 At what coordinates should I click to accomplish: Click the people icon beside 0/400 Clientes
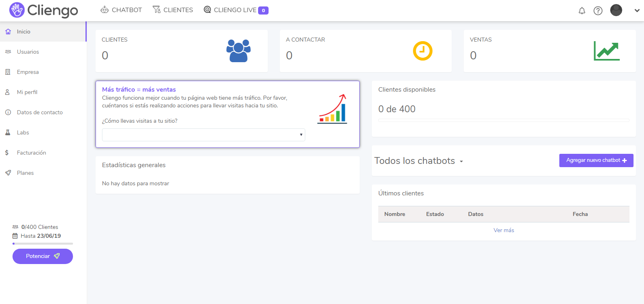click(x=15, y=227)
